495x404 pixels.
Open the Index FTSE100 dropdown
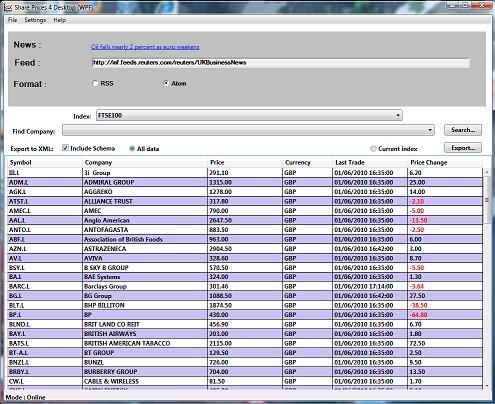click(249, 115)
